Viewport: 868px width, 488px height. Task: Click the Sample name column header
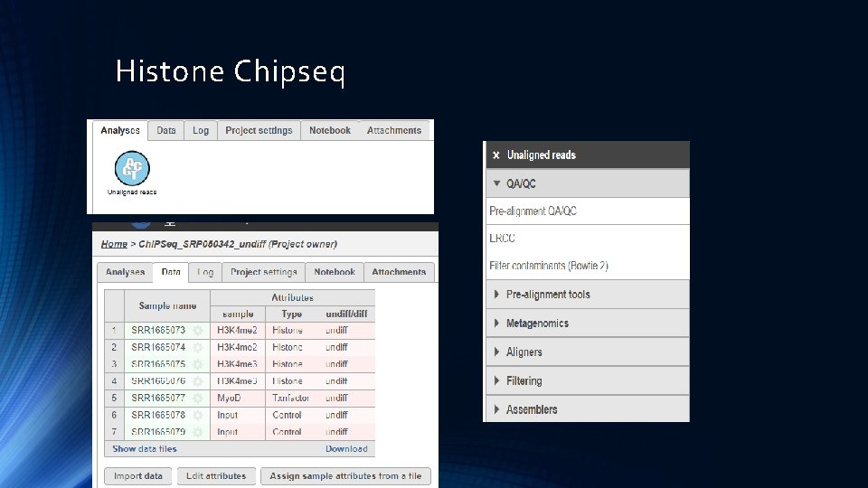[x=167, y=306]
